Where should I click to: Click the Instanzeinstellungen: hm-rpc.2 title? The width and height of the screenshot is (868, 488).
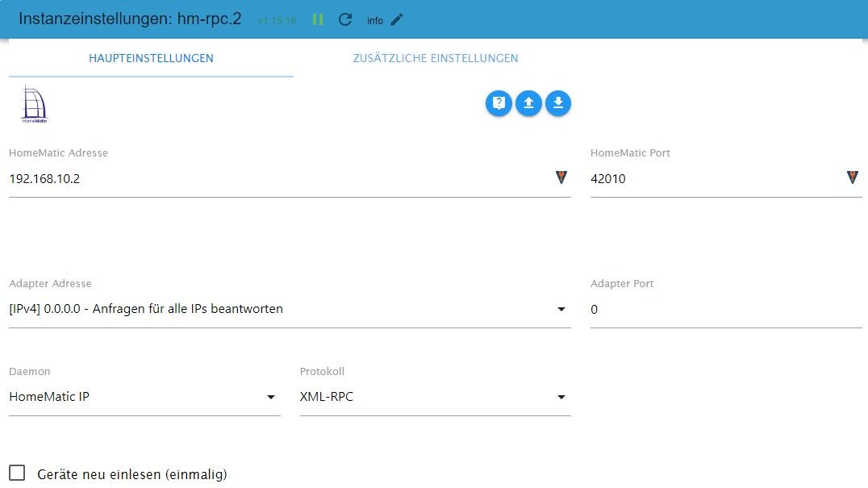(130, 19)
